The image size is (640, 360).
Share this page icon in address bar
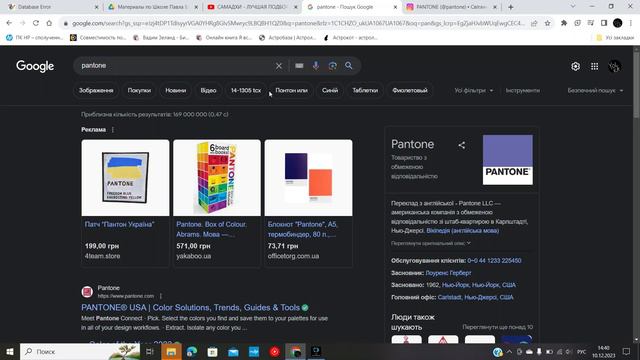click(534, 23)
